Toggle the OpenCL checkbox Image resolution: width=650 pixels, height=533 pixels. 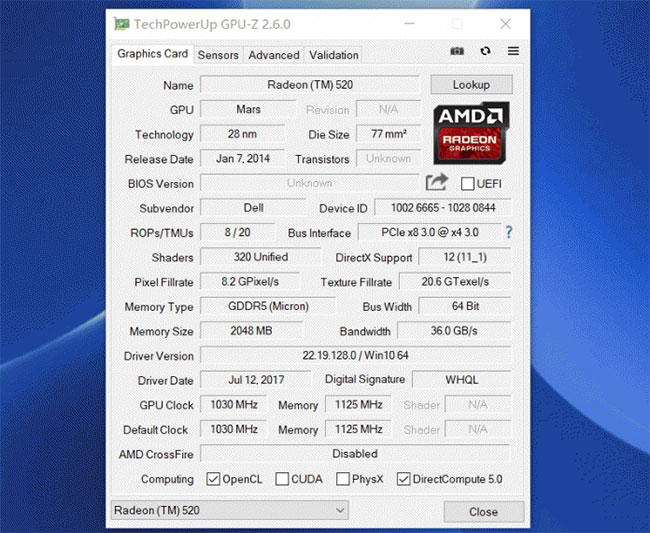tap(213, 479)
